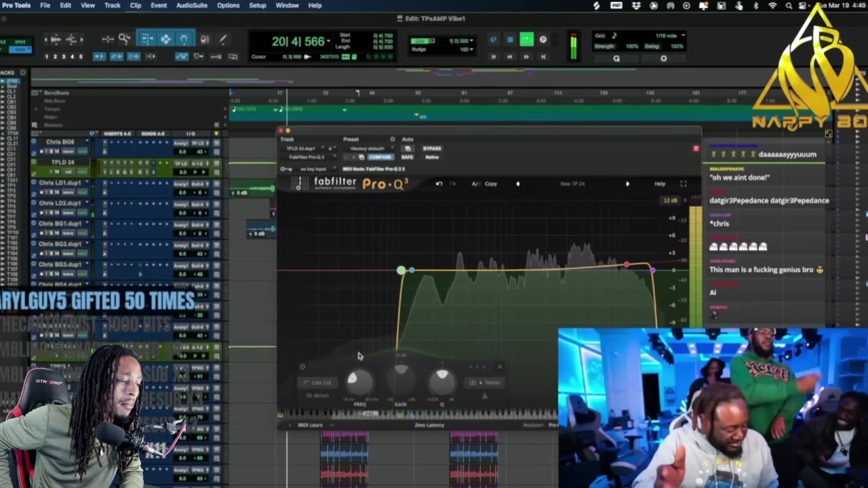Click the FREQ knob

(x=359, y=383)
